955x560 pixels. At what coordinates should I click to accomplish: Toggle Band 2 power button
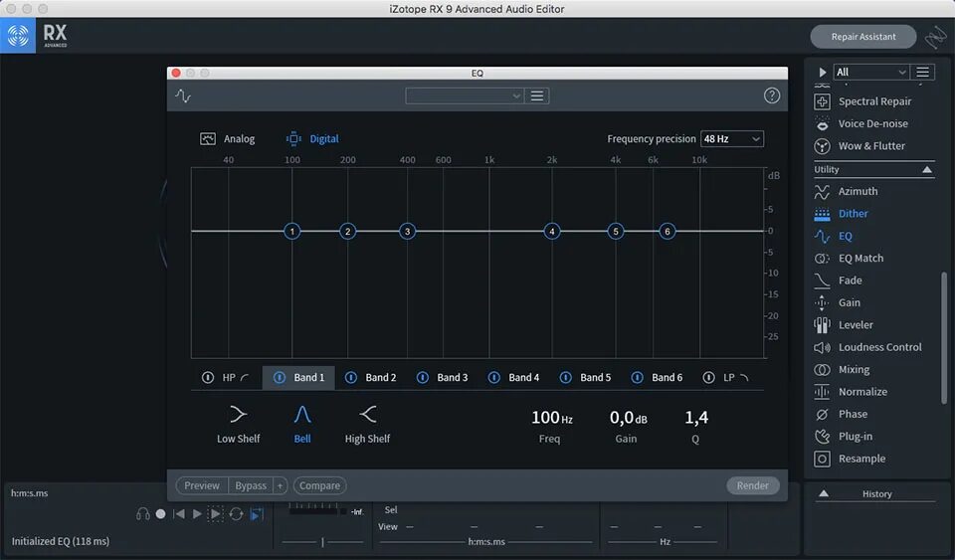click(x=351, y=377)
